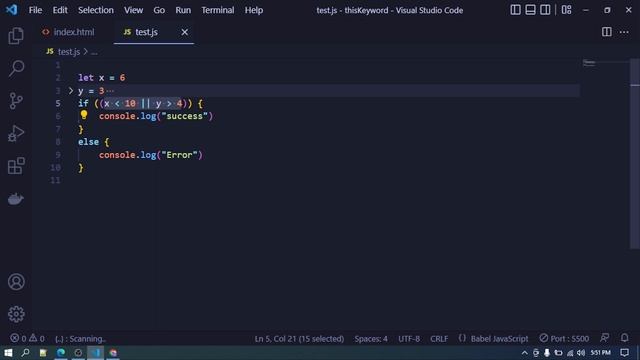Toggle the bottom panel layout button
Screen dimensions: 640x360
click(530, 10)
